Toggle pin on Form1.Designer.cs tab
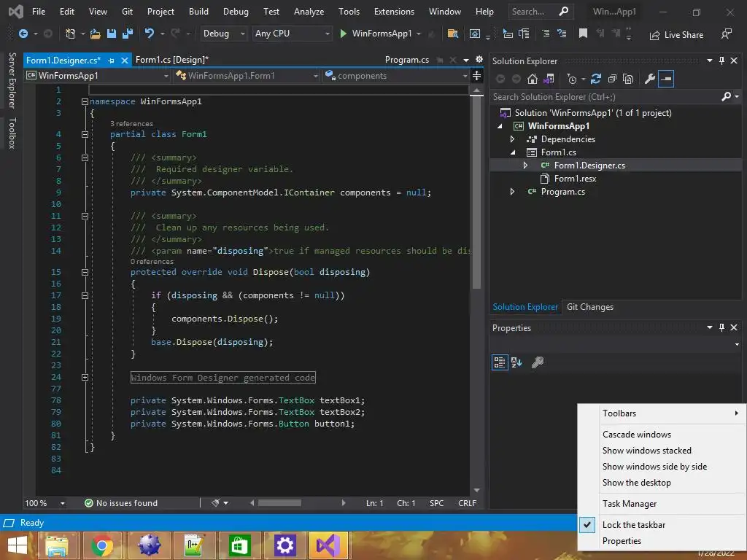The height and width of the screenshot is (560, 747). [x=111, y=61]
